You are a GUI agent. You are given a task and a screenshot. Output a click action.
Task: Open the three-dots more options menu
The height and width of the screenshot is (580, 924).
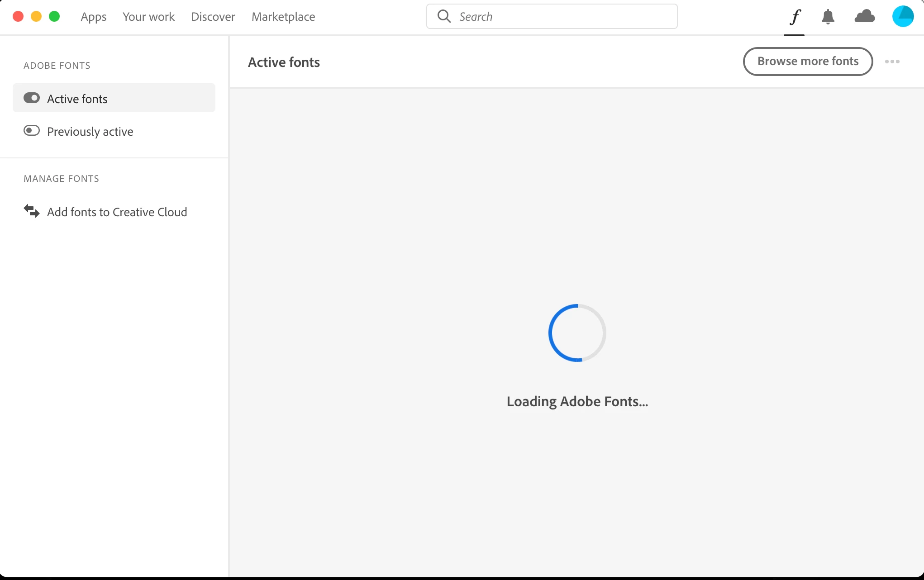point(892,62)
